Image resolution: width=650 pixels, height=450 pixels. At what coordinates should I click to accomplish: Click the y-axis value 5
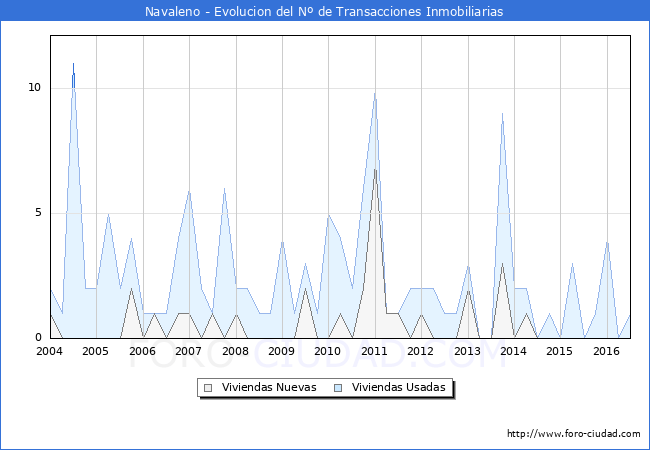click(x=39, y=213)
